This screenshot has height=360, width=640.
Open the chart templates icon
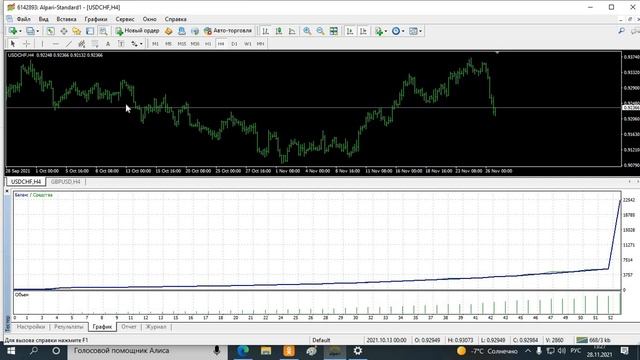tap(413, 31)
